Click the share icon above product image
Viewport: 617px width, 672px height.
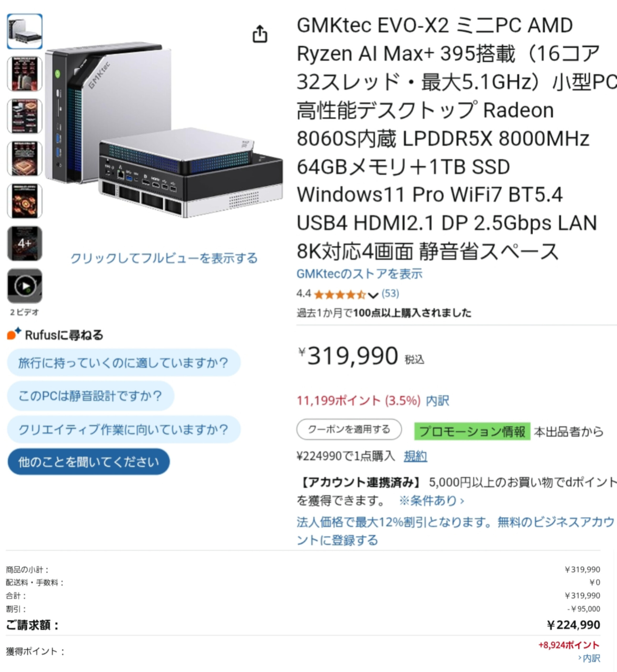click(260, 34)
